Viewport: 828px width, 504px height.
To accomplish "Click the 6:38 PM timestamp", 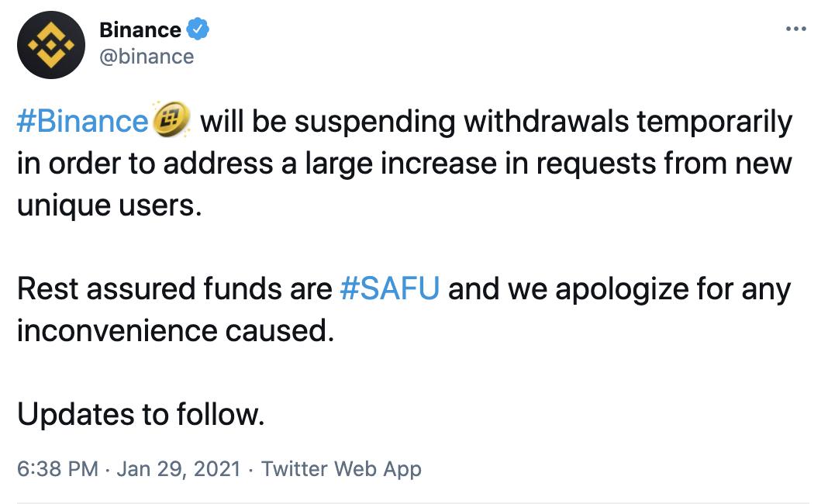I will [57, 469].
